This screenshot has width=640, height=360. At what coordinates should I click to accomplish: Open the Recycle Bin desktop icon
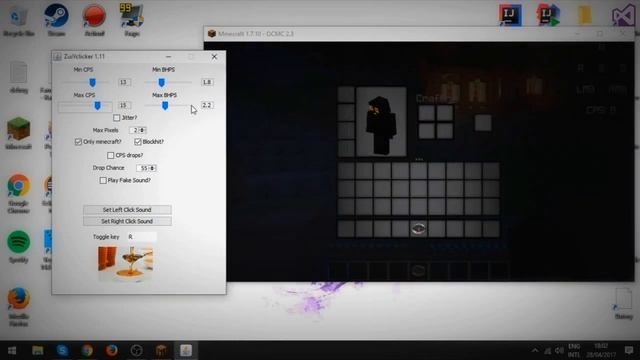click(18, 20)
